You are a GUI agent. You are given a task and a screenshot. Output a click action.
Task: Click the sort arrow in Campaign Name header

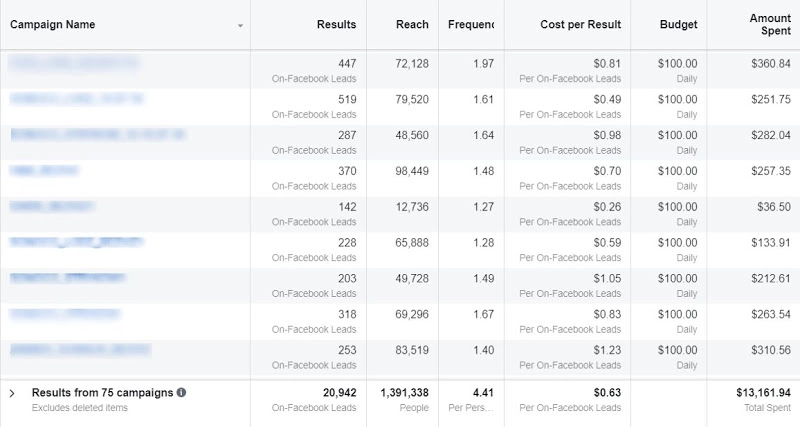[240, 26]
